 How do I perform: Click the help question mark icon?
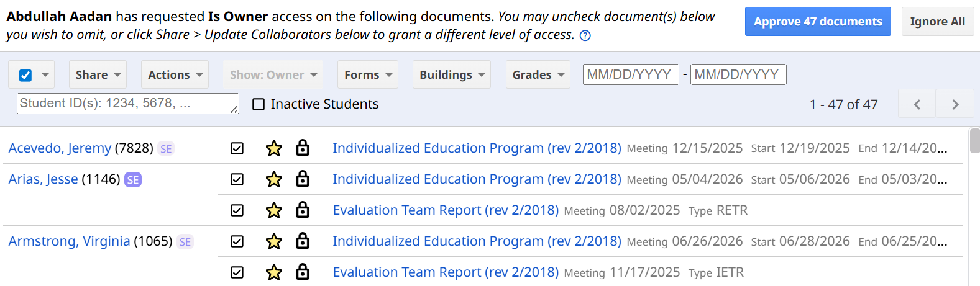tap(585, 35)
